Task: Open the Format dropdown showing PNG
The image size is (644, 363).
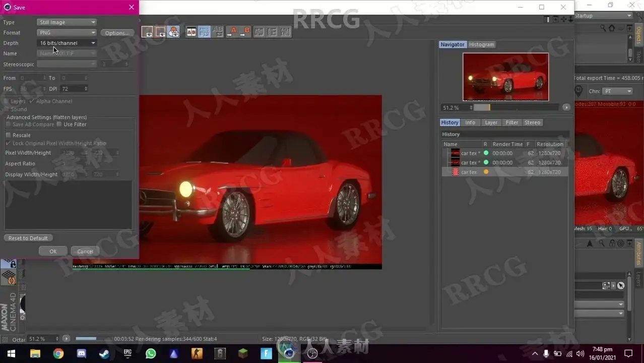Action: coord(67,33)
